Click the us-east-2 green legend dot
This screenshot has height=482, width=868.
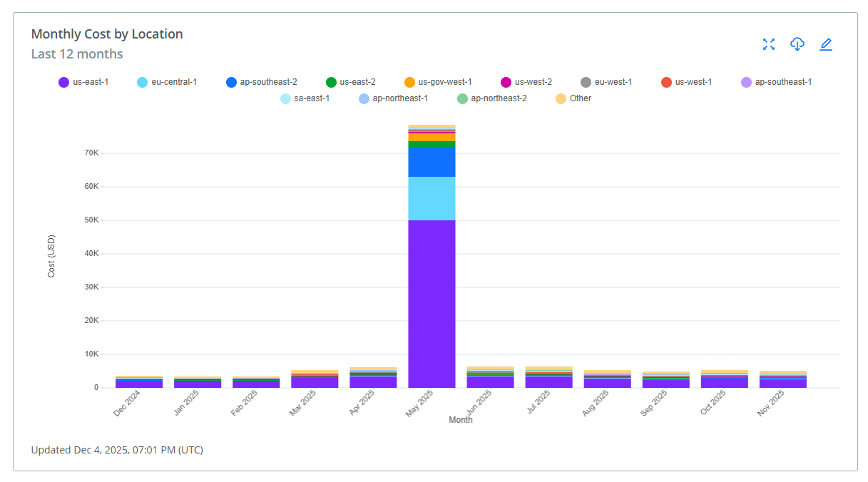(x=331, y=82)
